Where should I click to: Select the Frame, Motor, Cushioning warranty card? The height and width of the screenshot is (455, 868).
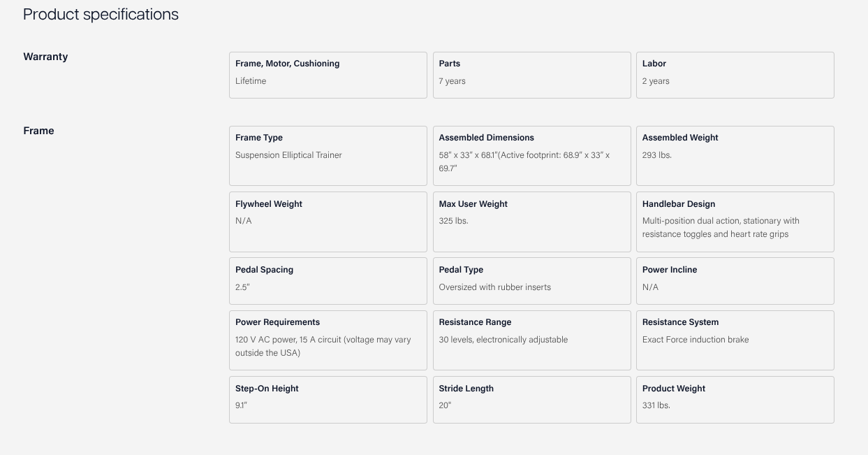pyautogui.click(x=328, y=75)
